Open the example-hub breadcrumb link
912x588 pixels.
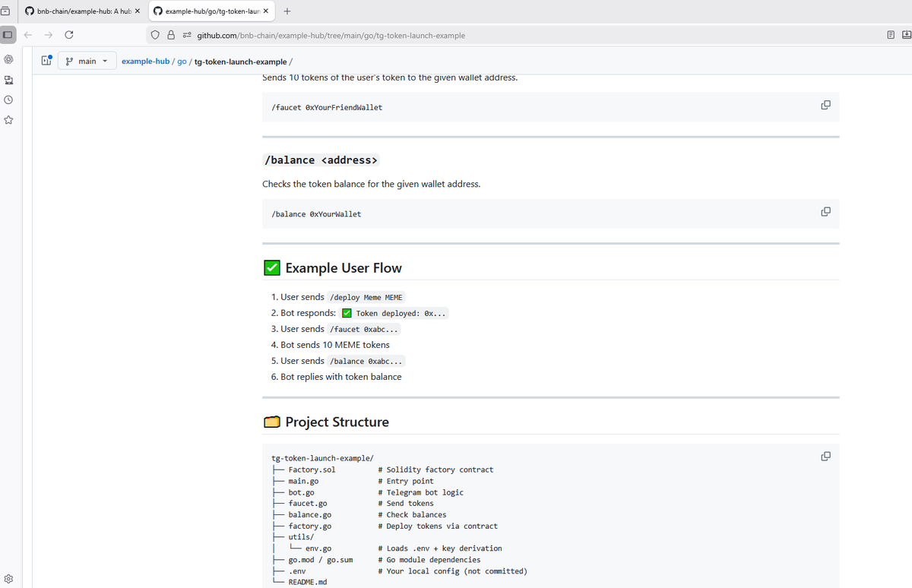(x=145, y=62)
